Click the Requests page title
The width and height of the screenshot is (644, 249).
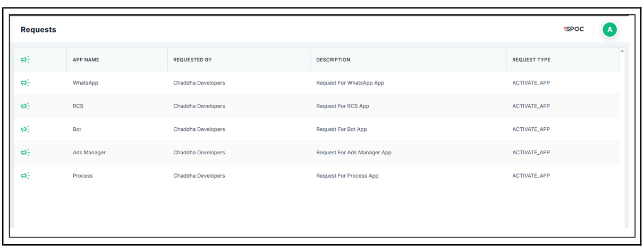tap(38, 30)
